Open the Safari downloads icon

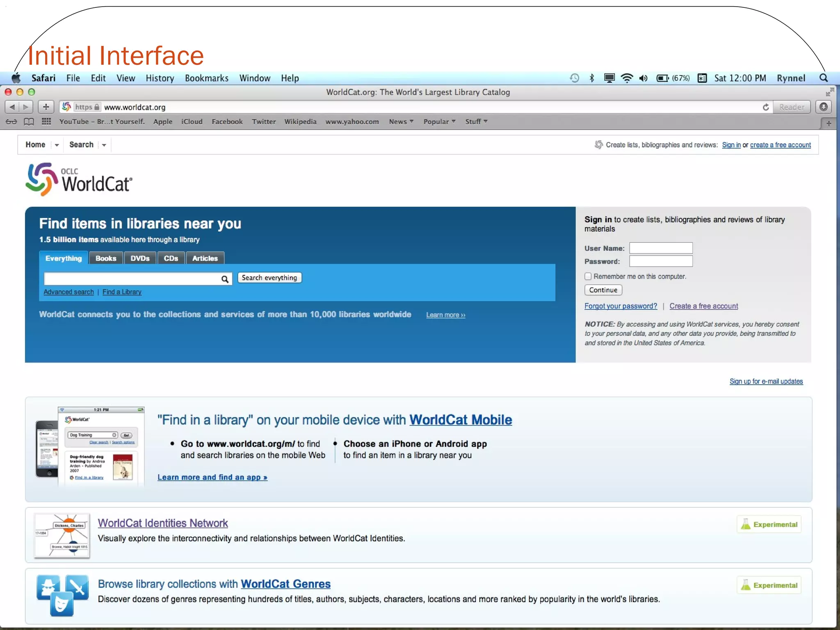[823, 107]
